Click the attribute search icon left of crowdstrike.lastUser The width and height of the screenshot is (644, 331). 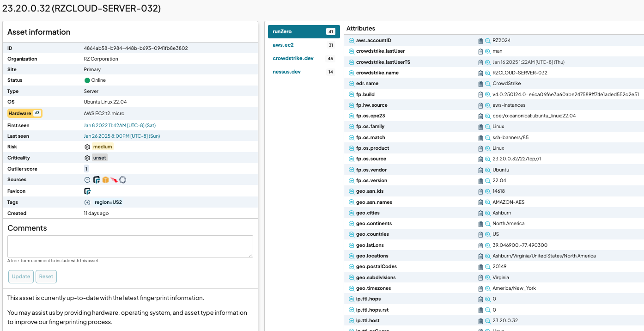pos(351,51)
